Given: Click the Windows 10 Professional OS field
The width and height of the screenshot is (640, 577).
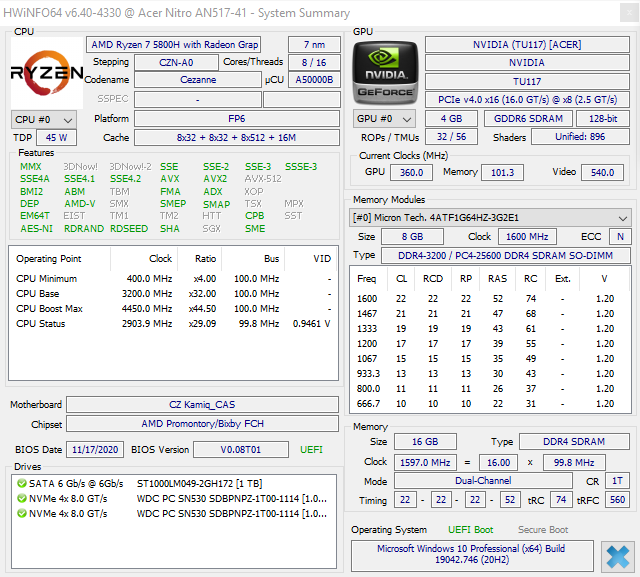Looking at the screenshot, I should pos(472,555).
